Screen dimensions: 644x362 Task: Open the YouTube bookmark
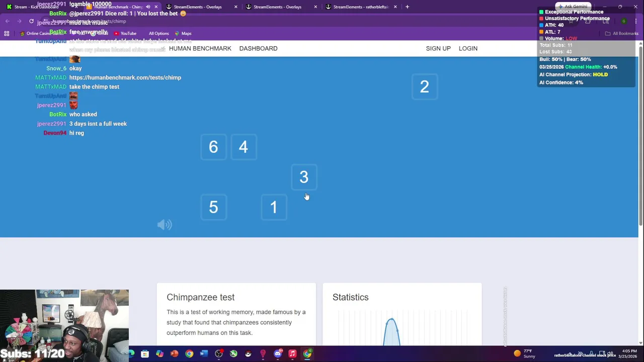[125, 33]
